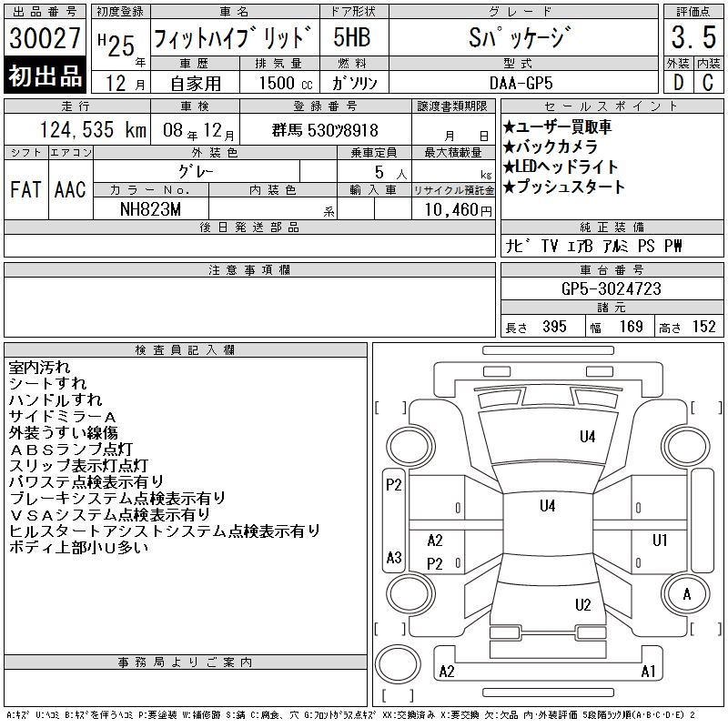Image resolution: width=728 pixels, height=728 pixels.
Task: Click the car name フィットハイブリッド
Action: (233, 37)
